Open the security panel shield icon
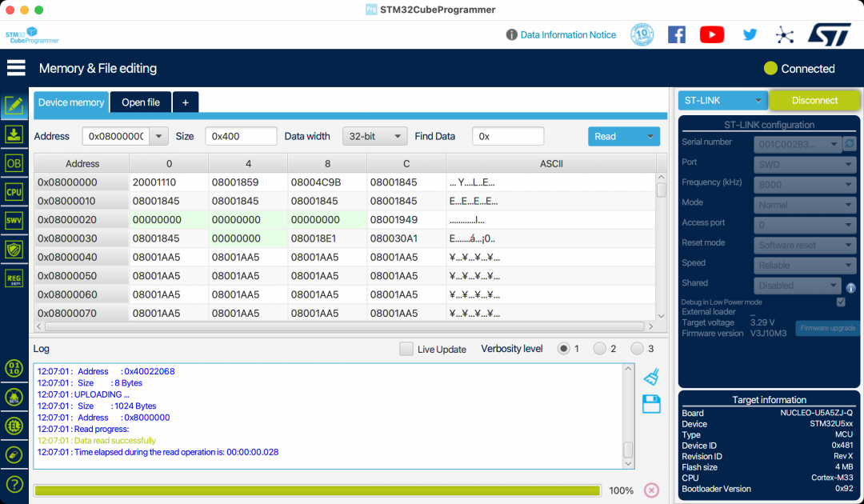 13,249
